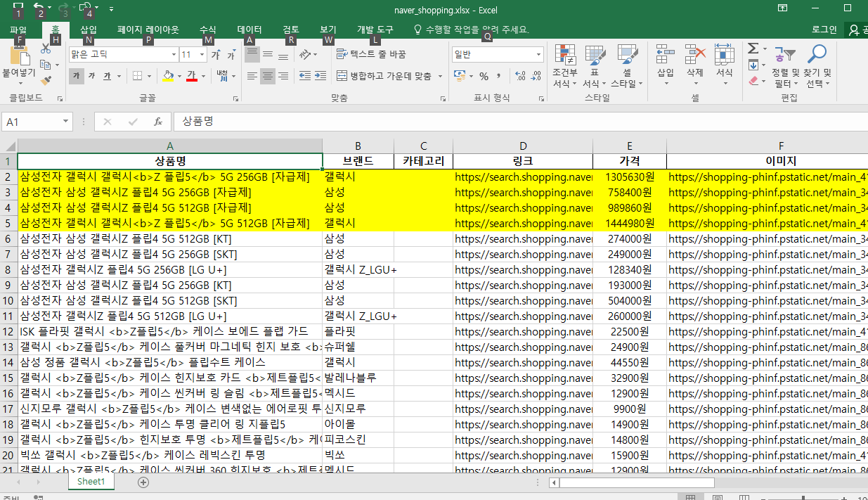The image size is (868, 500).
Task: Click 텍스트 줄 바꿈 wrap text
Action: [371, 54]
